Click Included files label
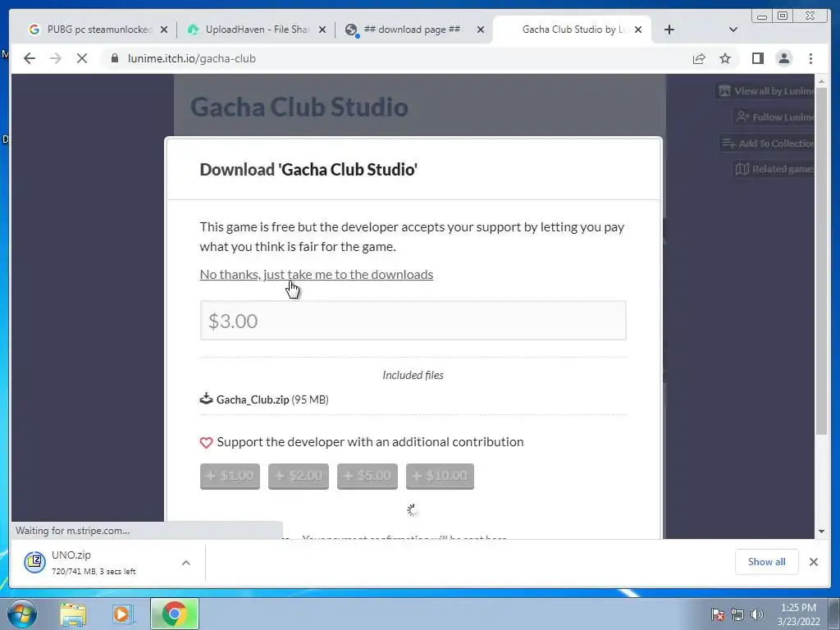The image size is (840, 630). pyautogui.click(x=413, y=375)
